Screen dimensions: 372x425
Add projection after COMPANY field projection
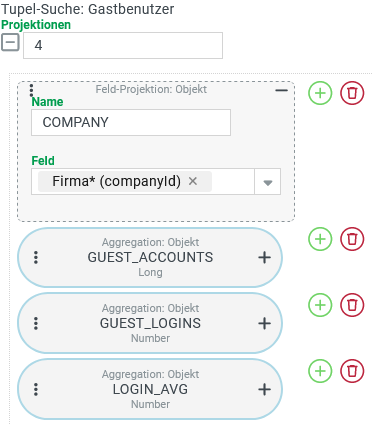click(320, 93)
